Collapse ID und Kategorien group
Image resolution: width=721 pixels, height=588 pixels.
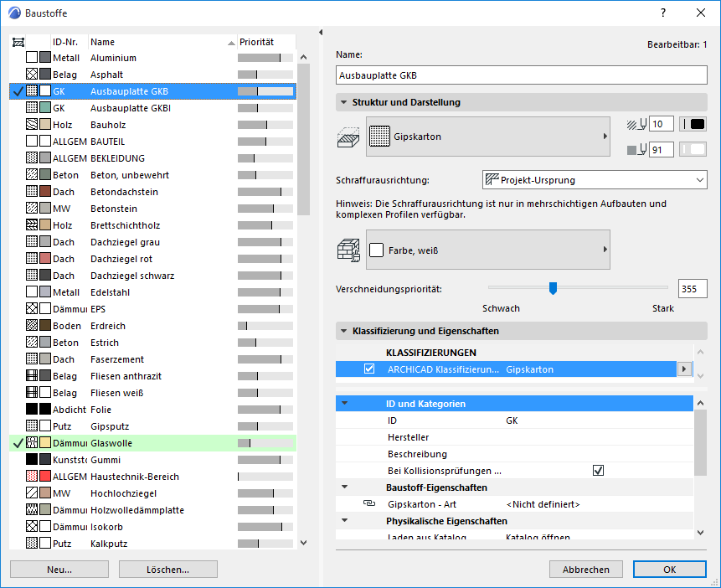(344, 404)
